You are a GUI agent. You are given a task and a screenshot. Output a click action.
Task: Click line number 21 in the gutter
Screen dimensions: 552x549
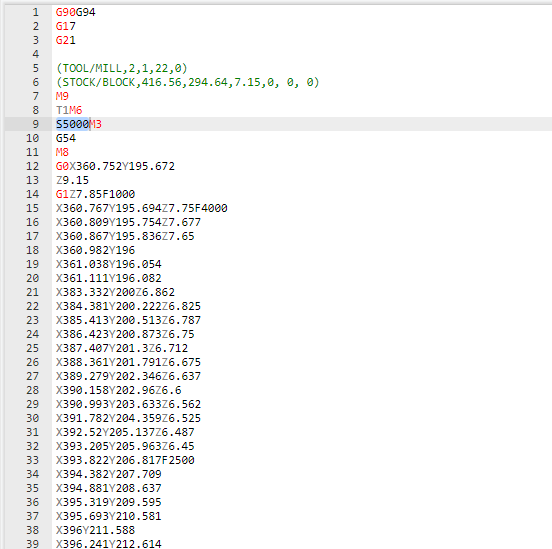point(32,292)
